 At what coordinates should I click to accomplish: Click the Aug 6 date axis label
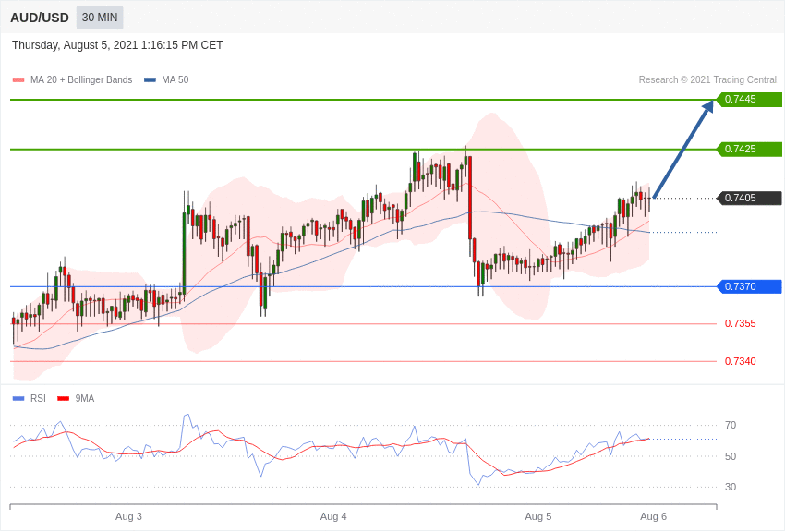(x=653, y=516)
